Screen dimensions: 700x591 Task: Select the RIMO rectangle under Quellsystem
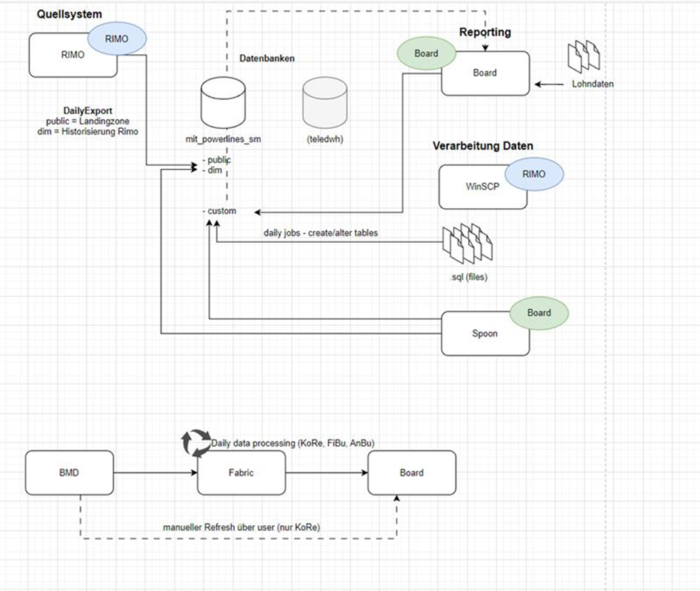73,55
